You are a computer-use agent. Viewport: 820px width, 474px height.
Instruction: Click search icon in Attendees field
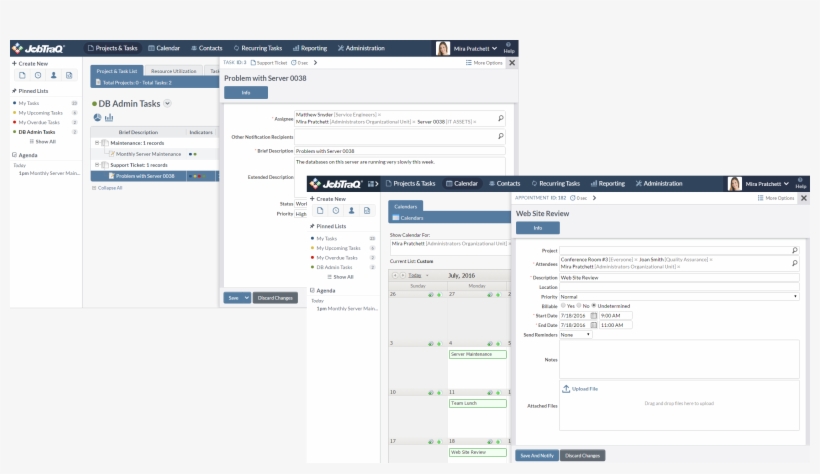point(794,263)
